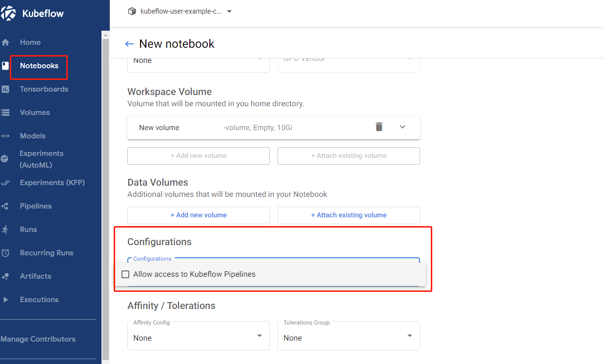Open Experiments (KFP) section
This screenshot has height=364, width=604.
pyautogui.click(x=52, y=183)
